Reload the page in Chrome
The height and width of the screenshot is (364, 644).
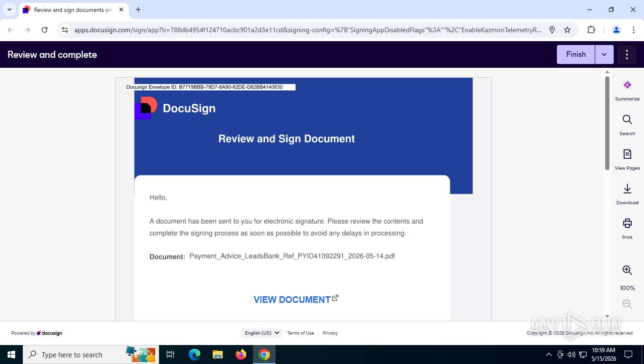tap(45, 30)
